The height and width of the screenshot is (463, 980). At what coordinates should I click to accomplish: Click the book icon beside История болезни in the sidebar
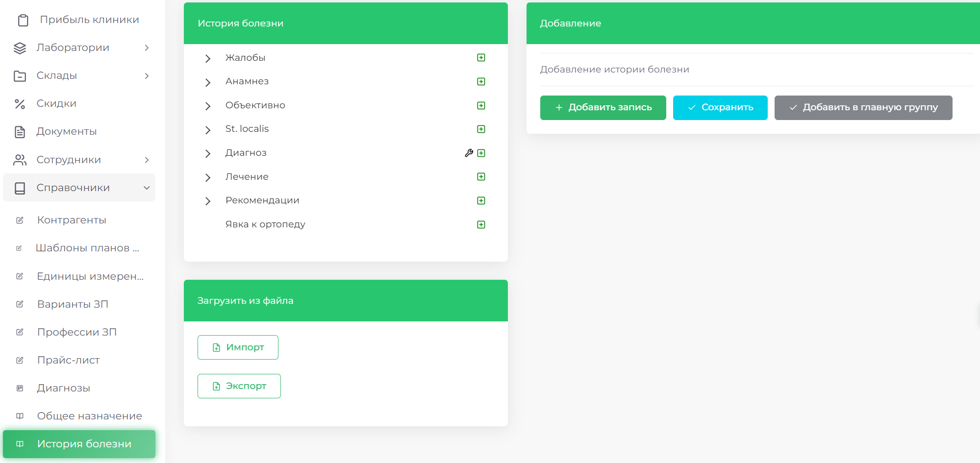coord(20,444)
